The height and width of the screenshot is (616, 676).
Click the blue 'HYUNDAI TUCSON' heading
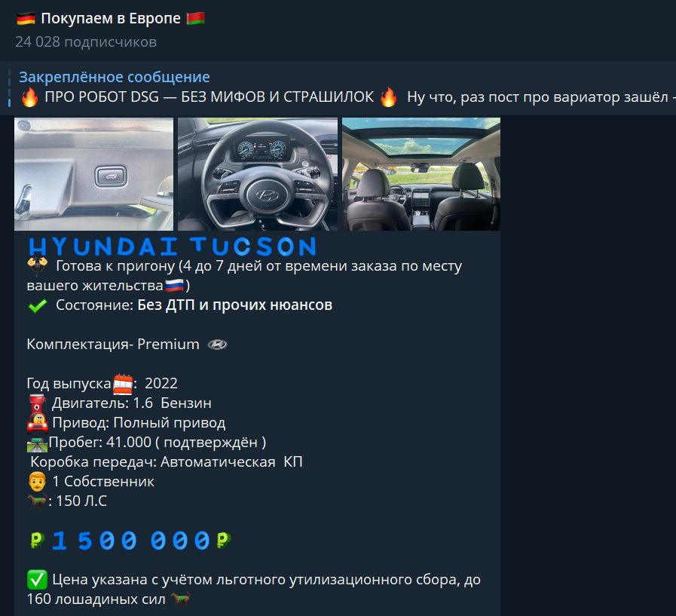tap(172, 247)
